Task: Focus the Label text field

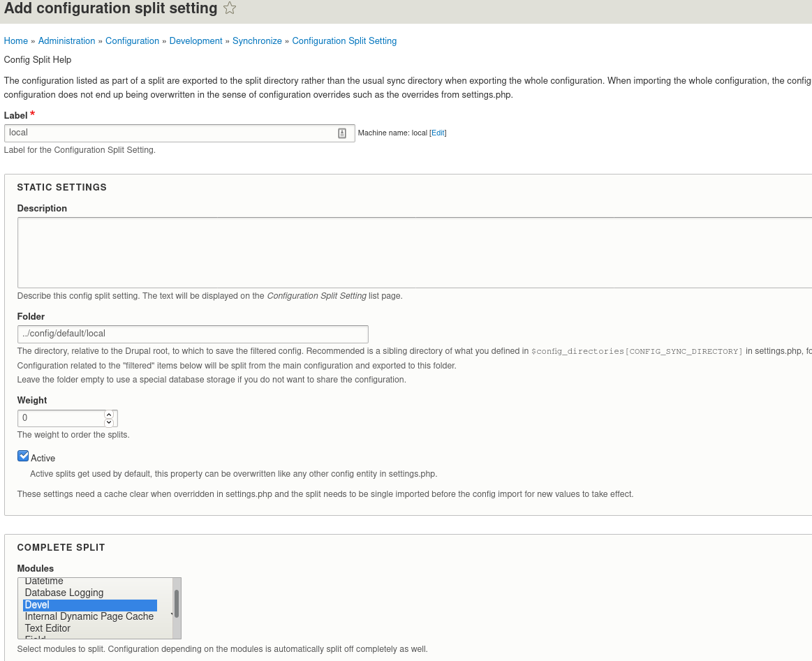Action: (x=179, y=133)
